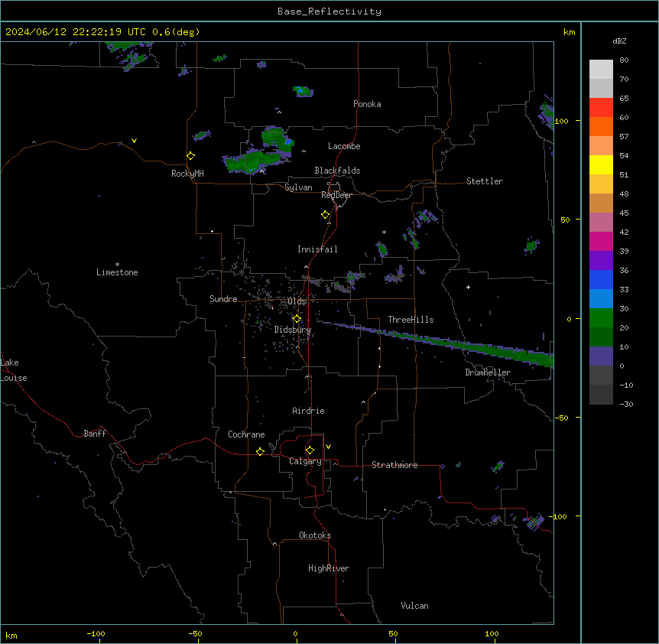Click the Airdrie label
This screenshot has height=644, width=659.
coord(308,411)
